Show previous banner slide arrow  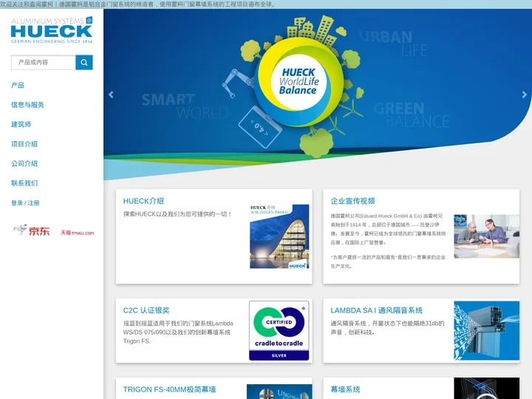(111, 95)
